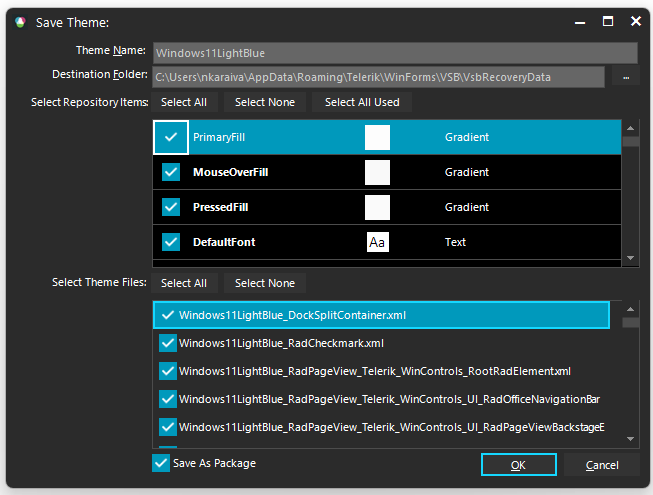
Task: Click the Save As Package label
Action: click(x=214, y=463)
